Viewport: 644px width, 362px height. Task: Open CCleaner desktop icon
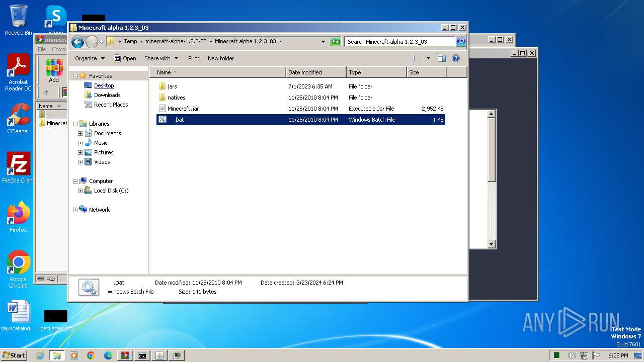(x=18, y=119)
